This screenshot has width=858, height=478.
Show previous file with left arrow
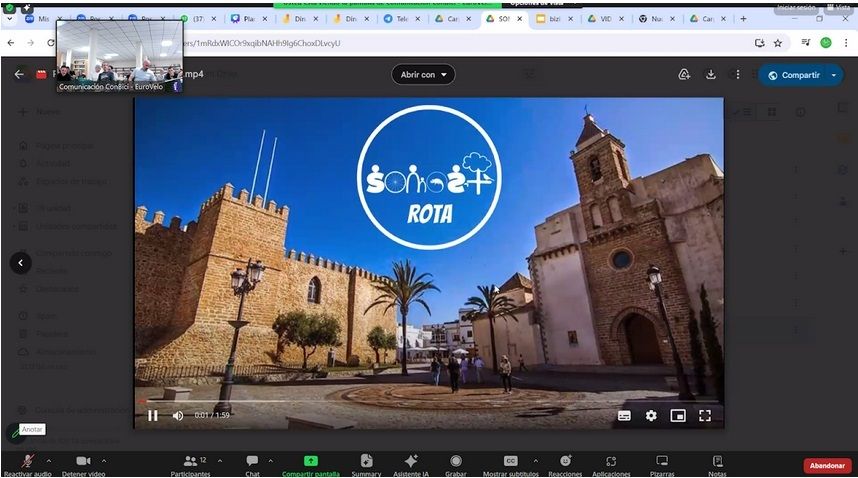(20, 263)
